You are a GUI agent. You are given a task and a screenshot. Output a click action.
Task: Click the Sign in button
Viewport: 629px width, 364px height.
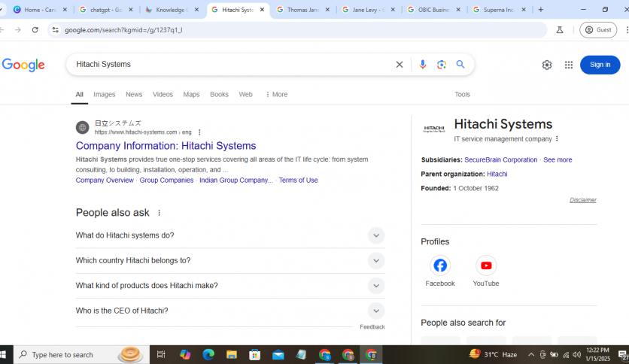[600, 65]
